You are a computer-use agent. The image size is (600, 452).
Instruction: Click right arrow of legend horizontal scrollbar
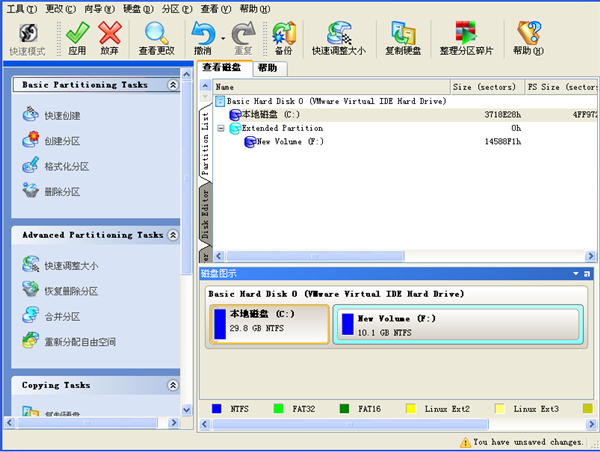pos(592,424)
